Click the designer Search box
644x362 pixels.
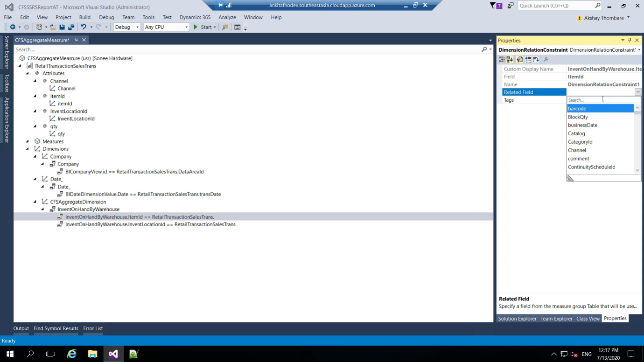[247, 49]
